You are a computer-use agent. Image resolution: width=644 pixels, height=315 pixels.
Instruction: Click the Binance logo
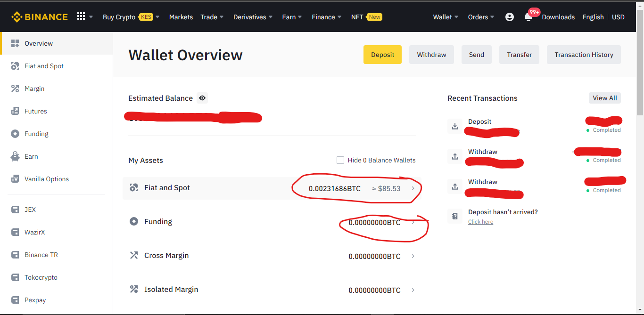[40, 17]
